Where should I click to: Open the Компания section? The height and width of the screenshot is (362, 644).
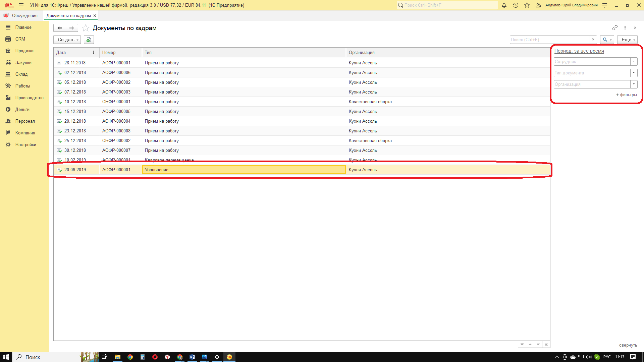[24, 133]
